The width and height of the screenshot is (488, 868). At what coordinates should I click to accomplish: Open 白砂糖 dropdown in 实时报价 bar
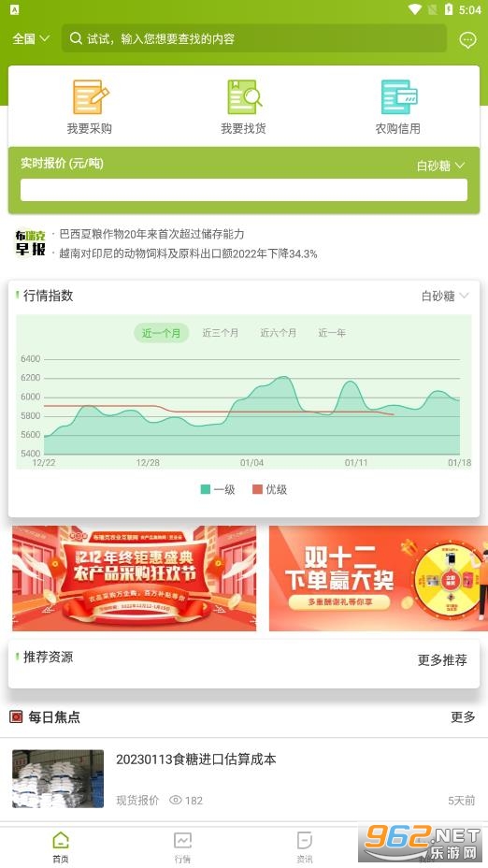click(441, 166)
